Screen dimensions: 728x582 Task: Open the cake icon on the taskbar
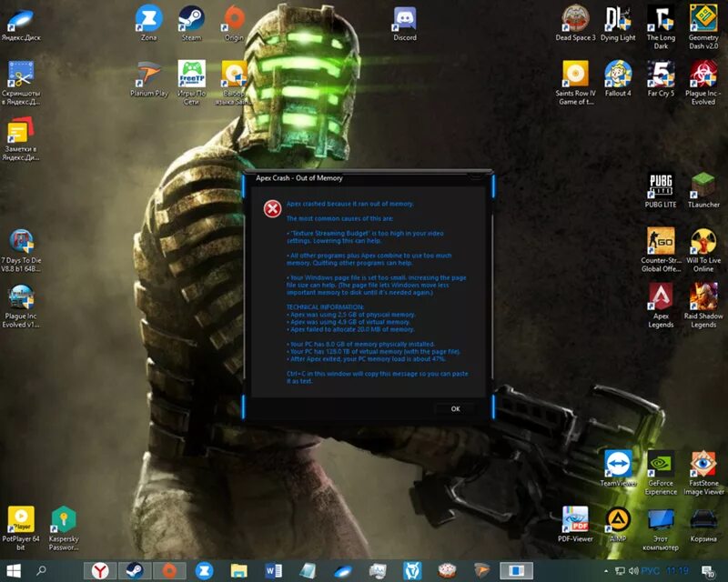pos(447,571)
